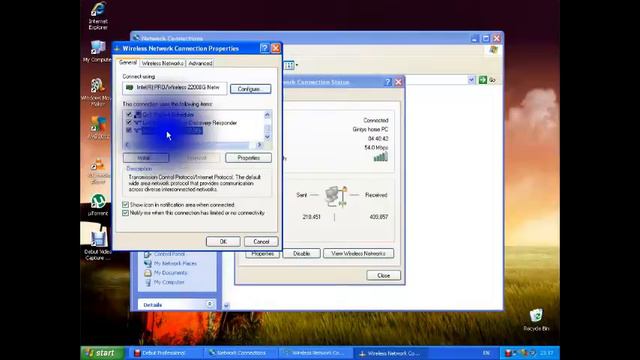Viewport: 640px width, 360px height.
Task: Click My Network Places icon in sidebar
Action: coord(148,264)
